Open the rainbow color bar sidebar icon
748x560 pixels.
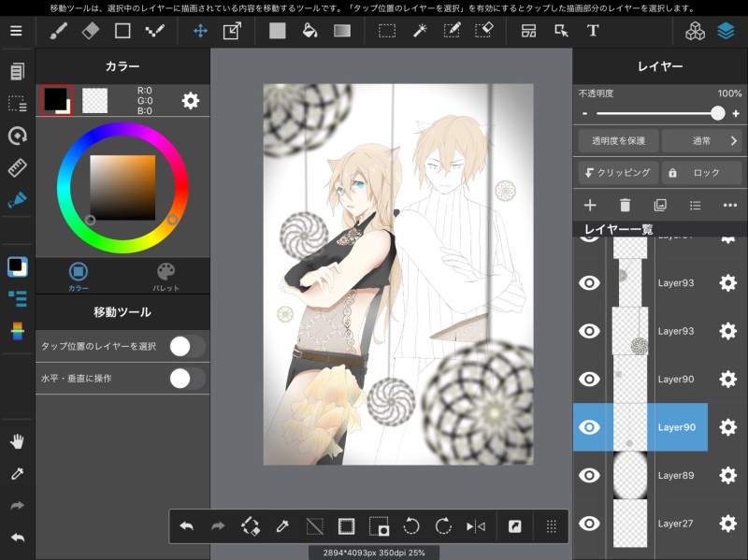tap(17, 331)
